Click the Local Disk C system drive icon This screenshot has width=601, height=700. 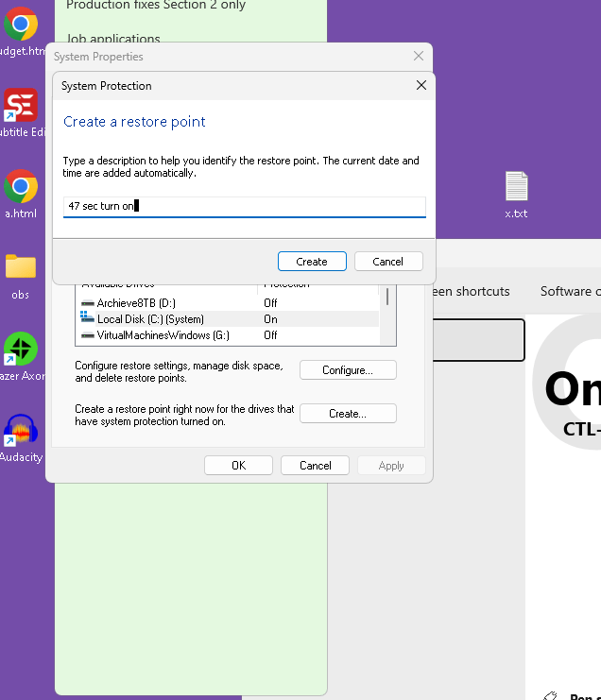tap(87, 317)
